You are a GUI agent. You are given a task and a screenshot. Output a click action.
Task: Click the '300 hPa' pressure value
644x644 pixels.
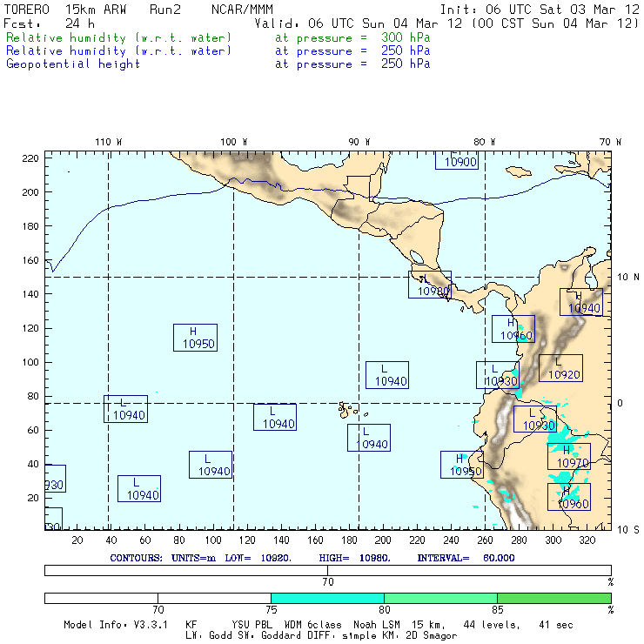tap(406, 37)
